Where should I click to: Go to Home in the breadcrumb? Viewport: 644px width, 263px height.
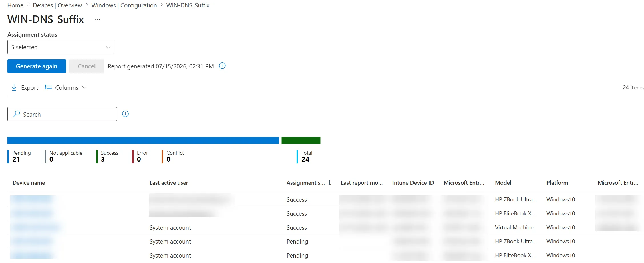coord(15,5)
